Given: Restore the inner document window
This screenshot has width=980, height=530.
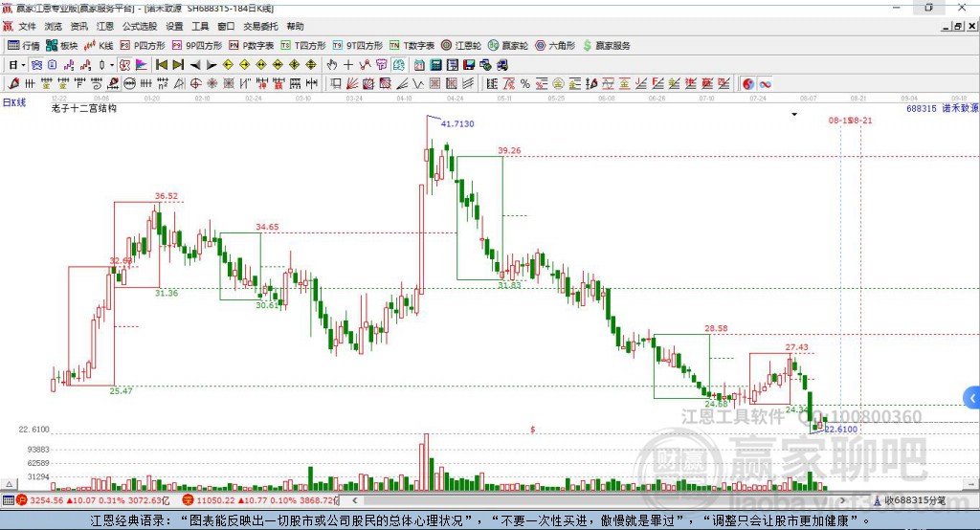Looking at the screenshot, I should tap(957, 26).
